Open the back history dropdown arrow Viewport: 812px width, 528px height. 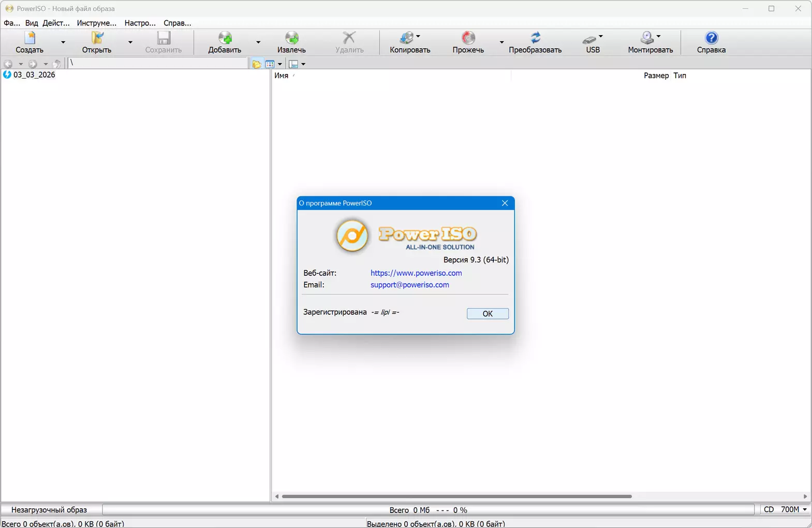[21, 64]
